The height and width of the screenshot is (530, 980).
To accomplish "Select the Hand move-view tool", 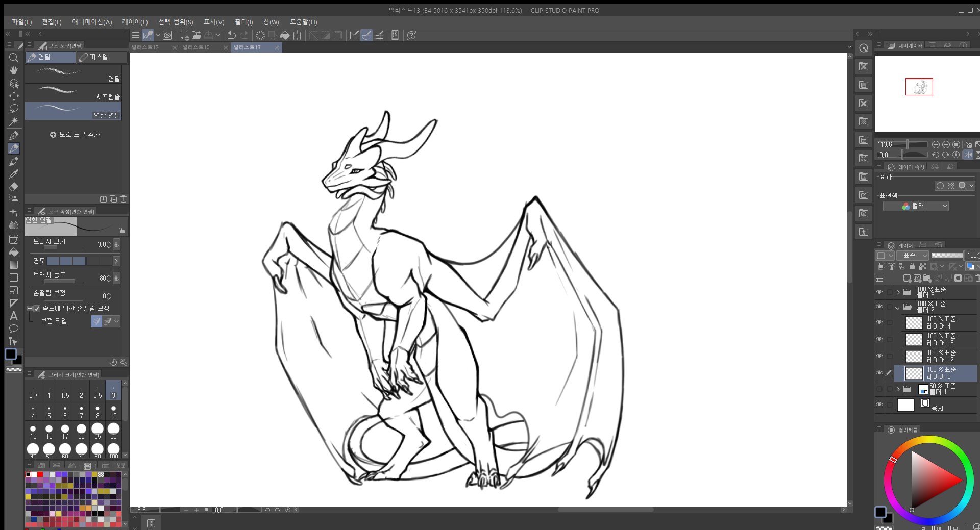I will pos(14,70).
